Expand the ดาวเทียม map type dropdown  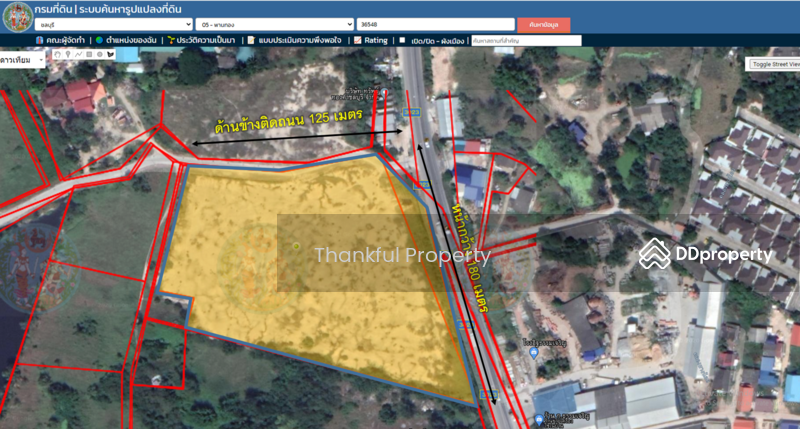[x=23, y=60]
